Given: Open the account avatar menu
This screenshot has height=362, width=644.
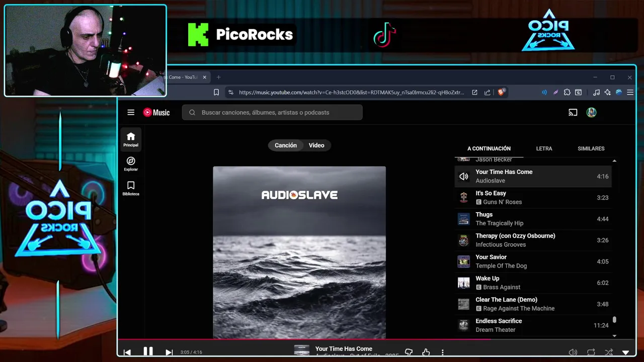Looking at the screenshot, I should pos(591,113).
